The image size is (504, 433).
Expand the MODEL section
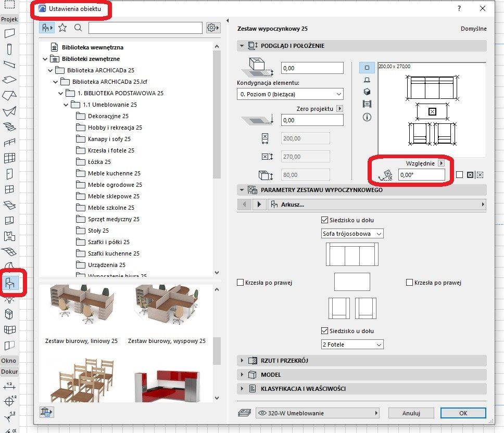pos(243,374)
